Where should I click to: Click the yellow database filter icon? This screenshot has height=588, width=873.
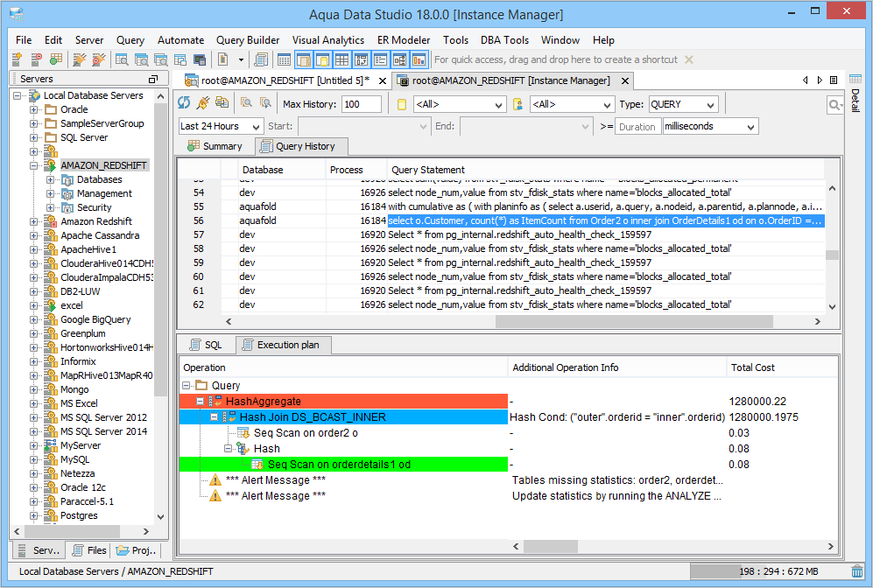[401, 104]
